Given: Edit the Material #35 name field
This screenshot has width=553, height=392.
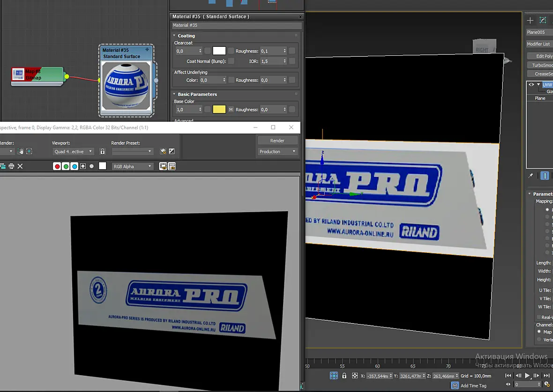Looking at the screenshot, I should (x=237, y=25).
